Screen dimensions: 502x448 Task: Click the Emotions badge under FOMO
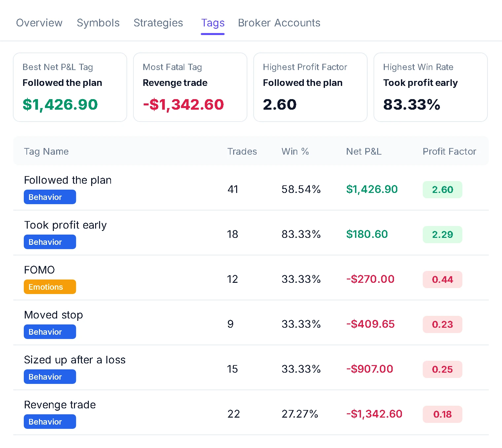[x=50, y=287]
